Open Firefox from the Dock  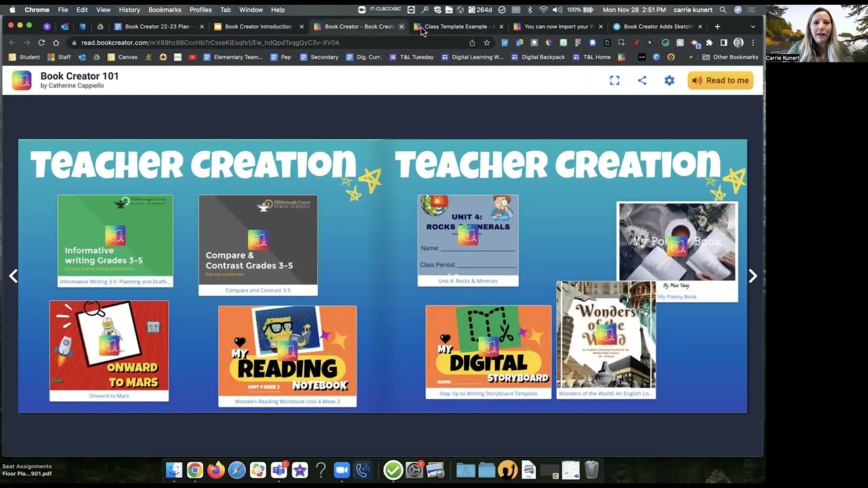[x=216, y=470]
